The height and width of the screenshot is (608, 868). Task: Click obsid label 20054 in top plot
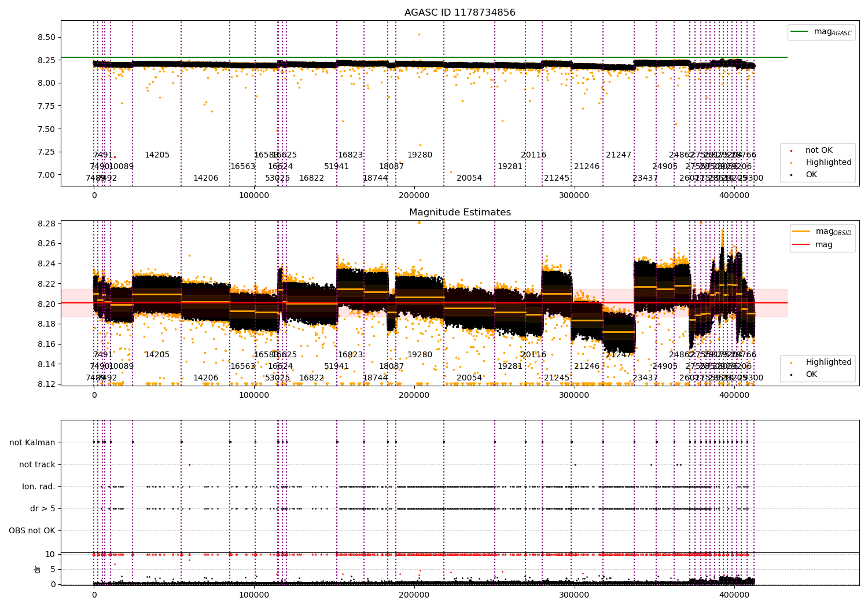(x=469, y=178)
